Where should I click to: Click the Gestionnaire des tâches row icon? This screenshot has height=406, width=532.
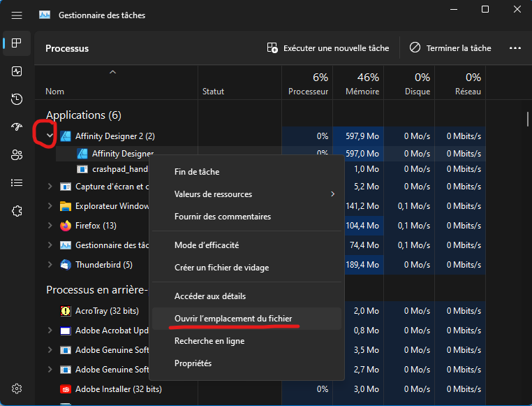click(x=66, y=245)
